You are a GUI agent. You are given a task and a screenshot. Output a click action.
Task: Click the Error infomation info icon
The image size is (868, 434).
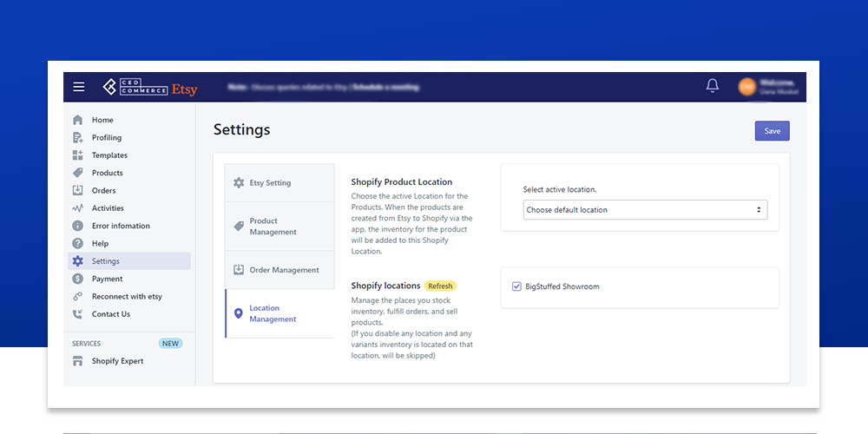[77, 226]
